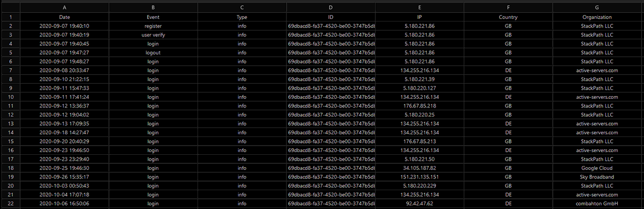644x209 pixels.
Task: Select row 7 header number
Action: pyautogui.click(x=10, y=70)
